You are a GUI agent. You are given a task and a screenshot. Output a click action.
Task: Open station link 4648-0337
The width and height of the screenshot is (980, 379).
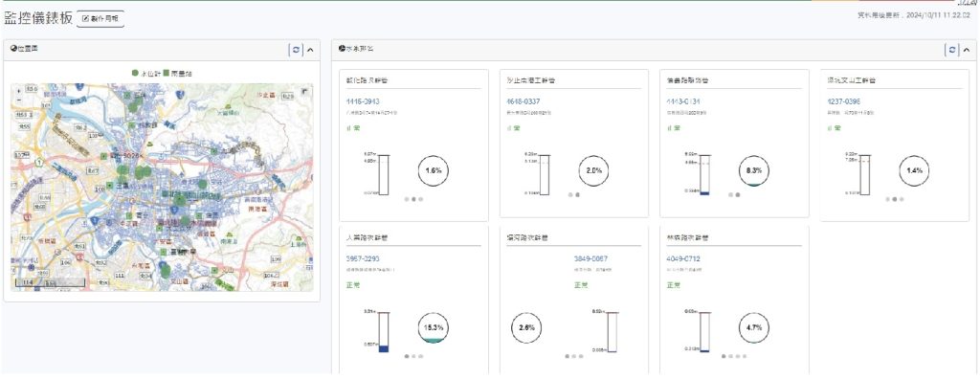523,101
